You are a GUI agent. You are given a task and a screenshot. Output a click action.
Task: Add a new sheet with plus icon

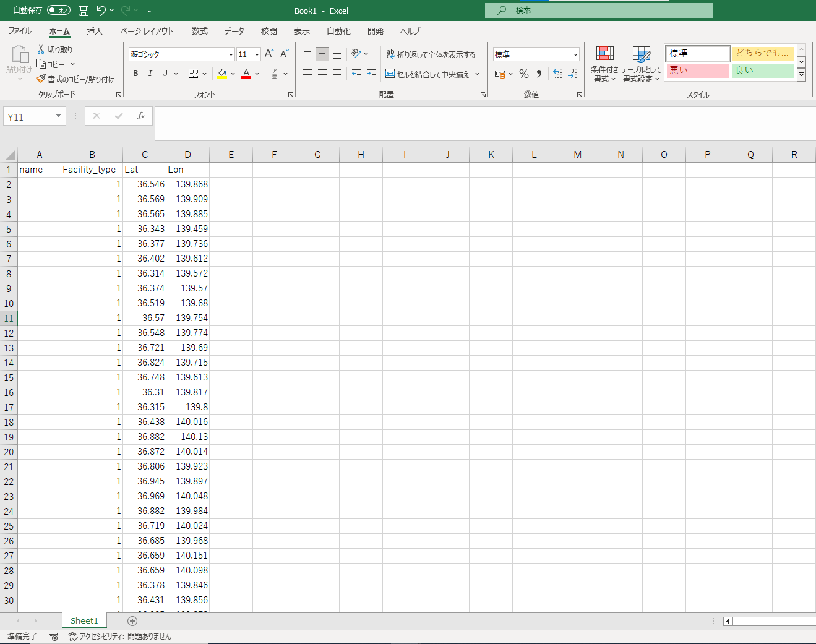(132, 621)
